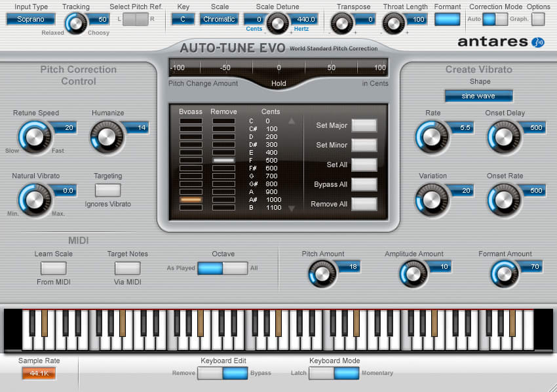Click the Humanize knob
The image size is (557, 392).
point(107,137)
